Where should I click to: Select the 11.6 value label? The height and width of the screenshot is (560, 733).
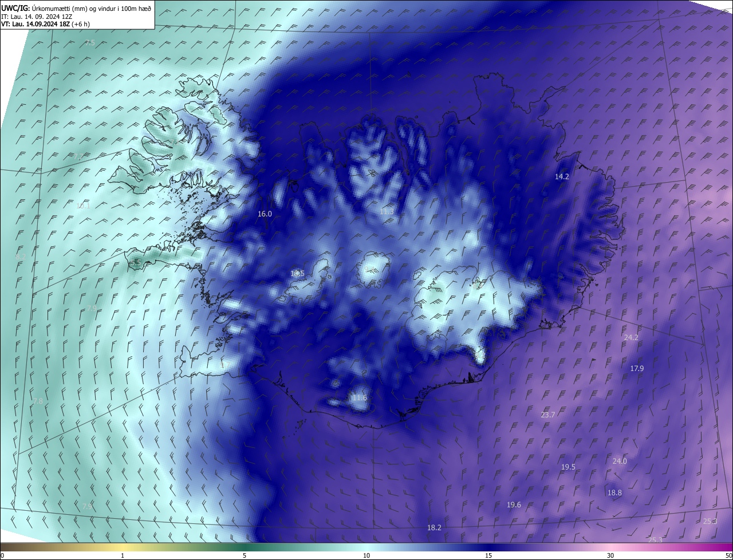coord(360,397)
